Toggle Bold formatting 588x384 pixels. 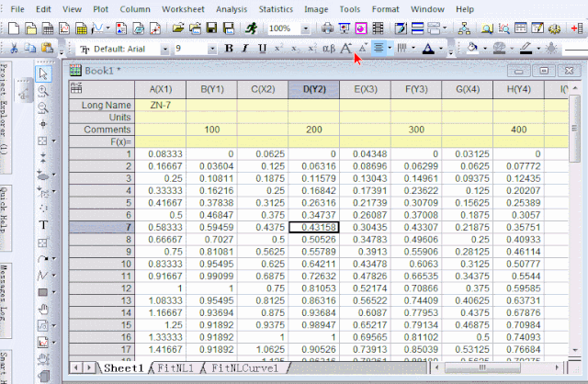[x=231, y=48]
